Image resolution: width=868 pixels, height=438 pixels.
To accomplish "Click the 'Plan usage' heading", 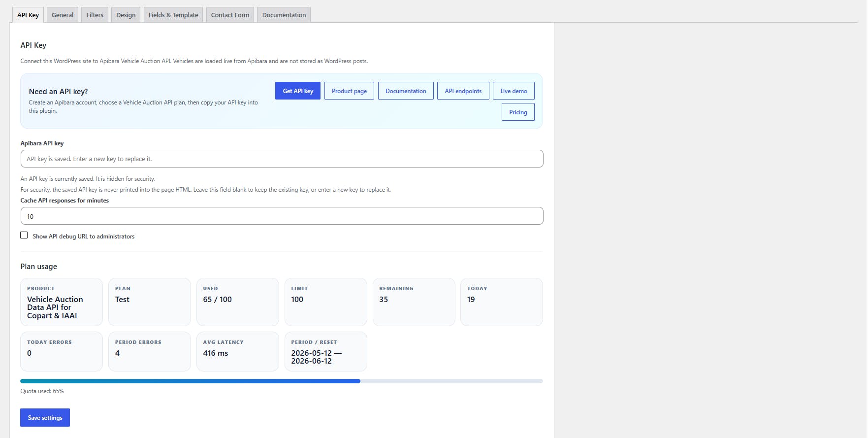I will tap(39, 267).
